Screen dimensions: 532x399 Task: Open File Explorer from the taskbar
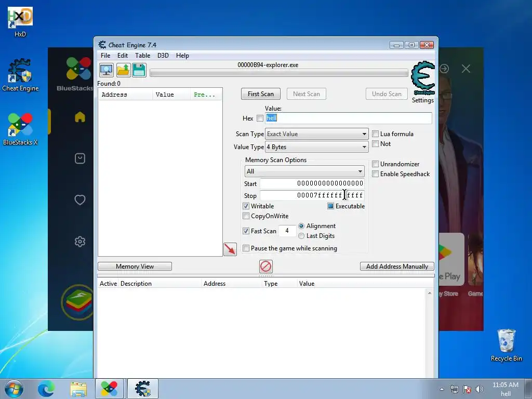pyautogui.click(x=78, y=389)
